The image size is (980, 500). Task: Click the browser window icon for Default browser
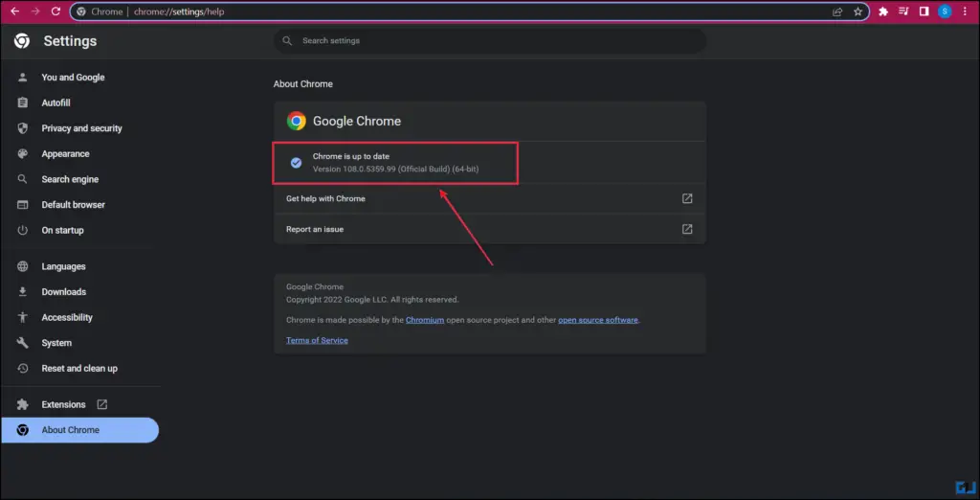[23, 205]
